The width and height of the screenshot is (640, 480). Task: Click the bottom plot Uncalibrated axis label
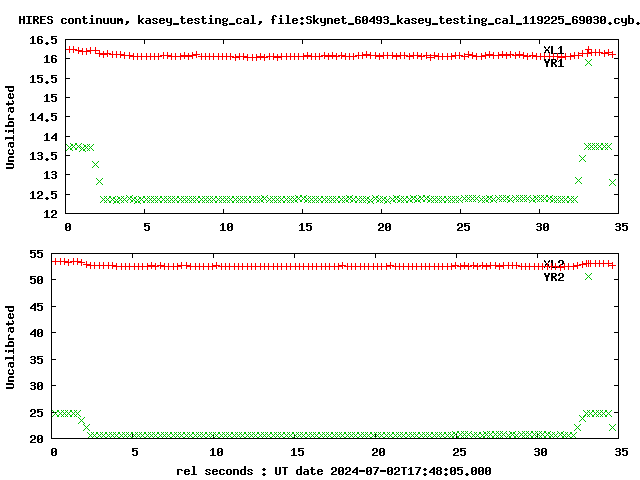pos(10,347)
